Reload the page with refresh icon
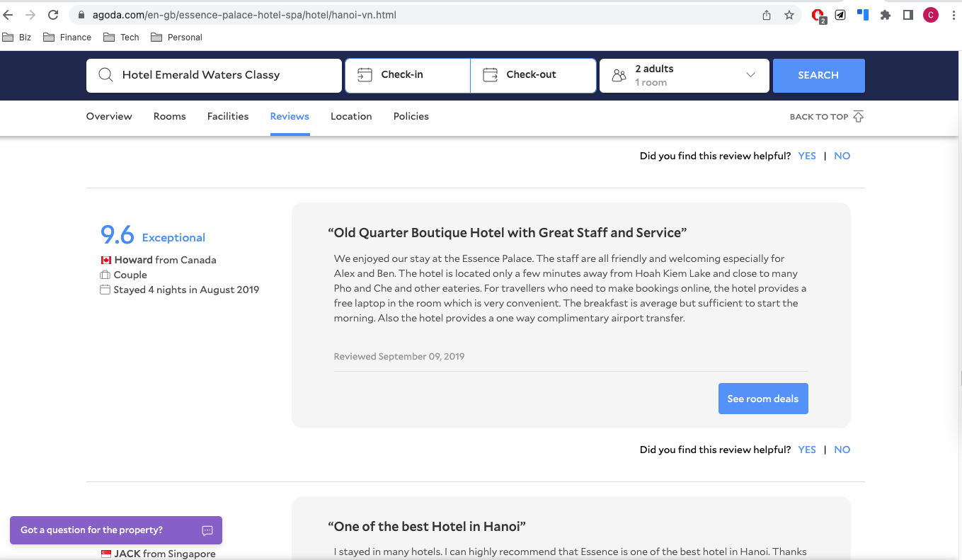The height and width of the screenshot is (560, 962). (x=53, y=15)
